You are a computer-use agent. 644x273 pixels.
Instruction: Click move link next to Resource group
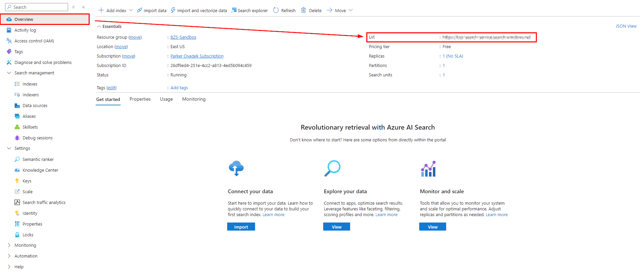point(135,37)
